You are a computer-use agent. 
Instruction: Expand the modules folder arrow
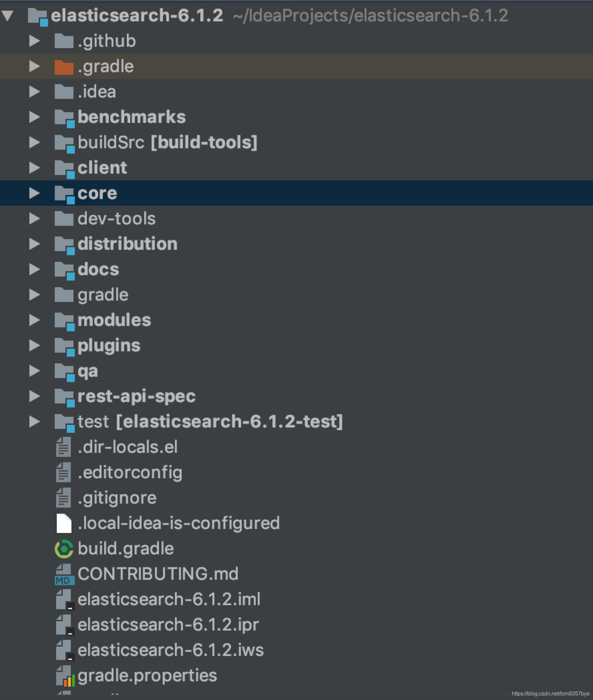tap(35, 320)
